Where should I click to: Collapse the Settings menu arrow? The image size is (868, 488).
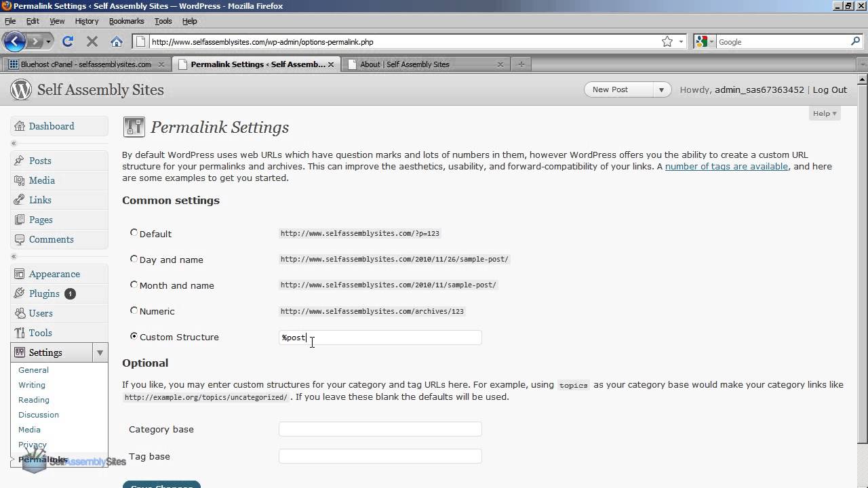tap(100, 352)
